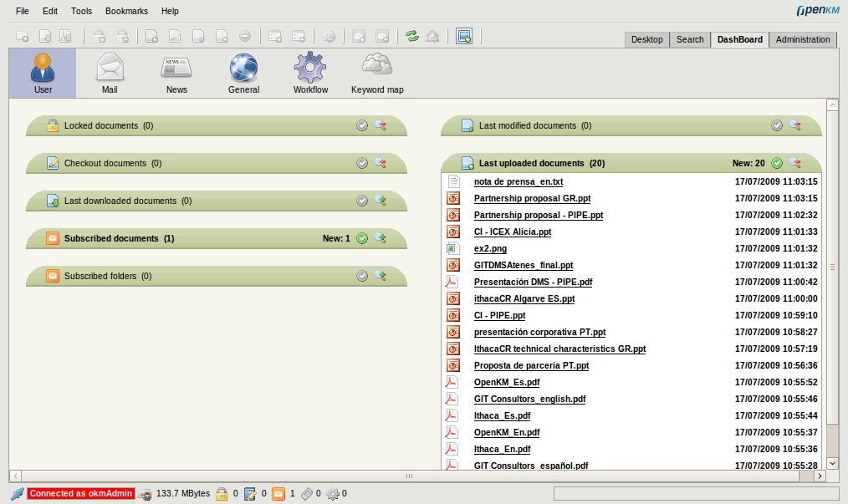Collapse the Locked documents panel
The width and height of the screenshot is (848, 504).
point(381,125)
